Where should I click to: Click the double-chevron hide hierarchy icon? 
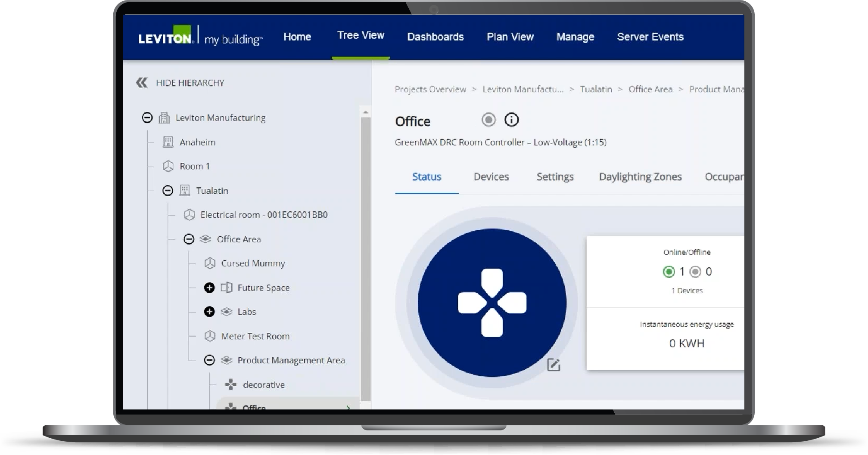tap(142, 83)
